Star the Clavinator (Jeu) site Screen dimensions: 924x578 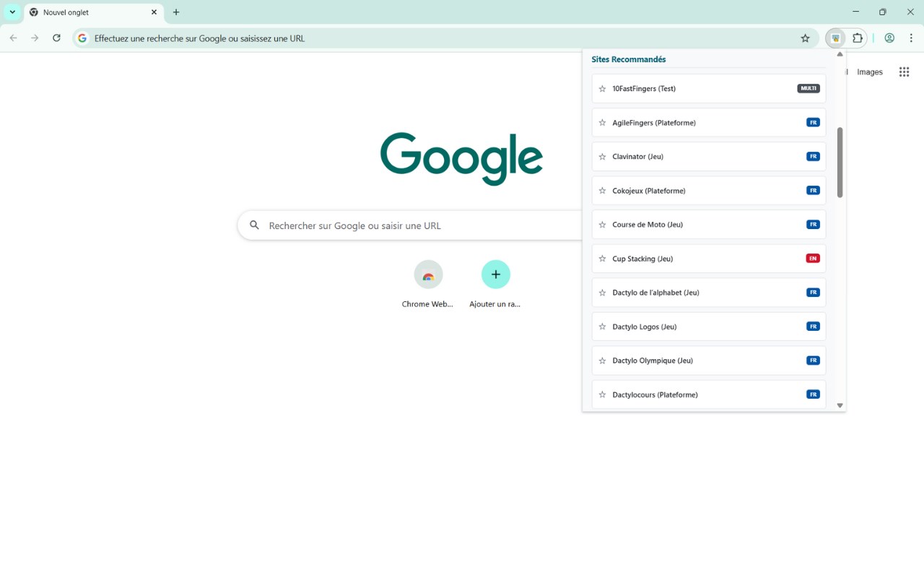pyautogui.click(x=602, y=157)
